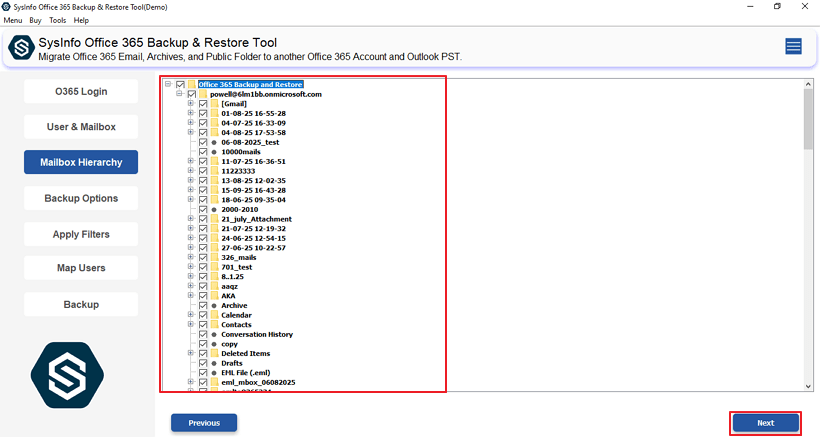Open the Tools menu
The image size is (820, 437).
(x=58, y=20)
